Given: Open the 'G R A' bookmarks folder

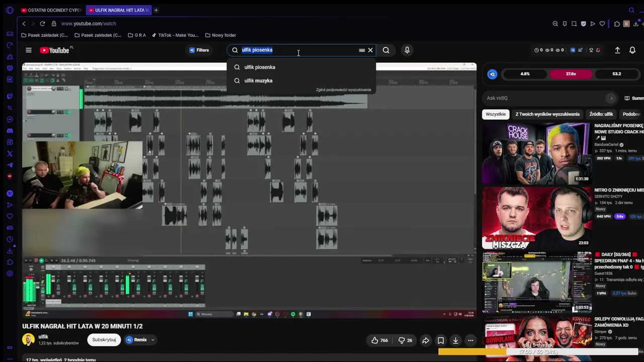Looking at the screenshot, I should tap(137, 35).
